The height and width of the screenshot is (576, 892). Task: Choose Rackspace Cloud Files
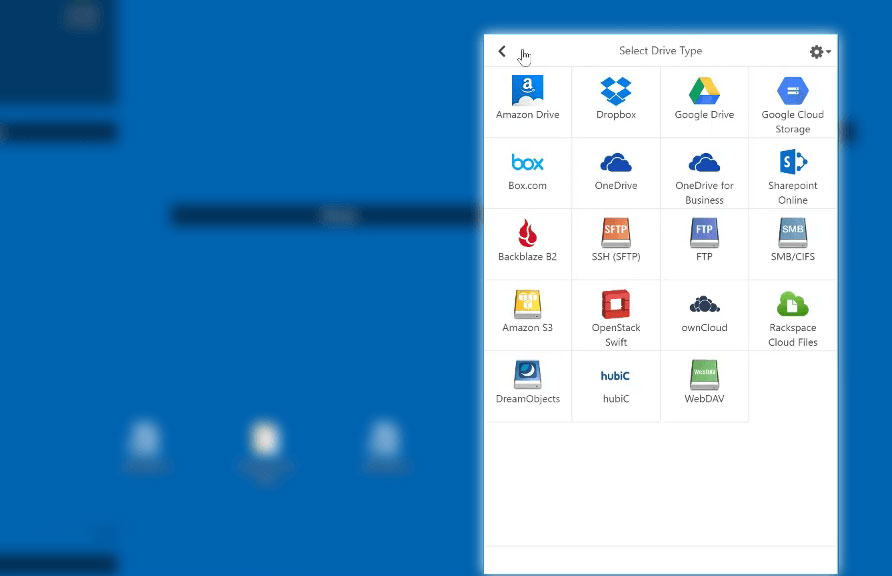(x=792, y=305)
